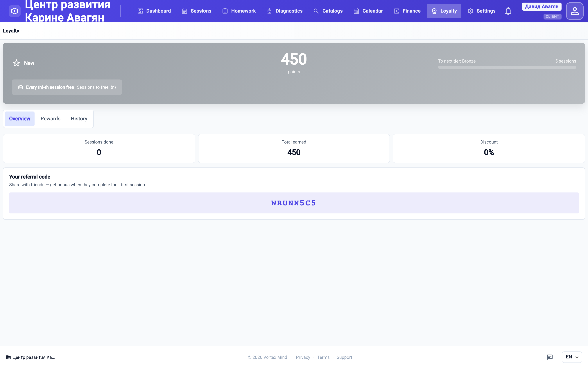Open the chat messages icon in footer
The width and height of the screenshot is (588, 368).
pos(550,357)
